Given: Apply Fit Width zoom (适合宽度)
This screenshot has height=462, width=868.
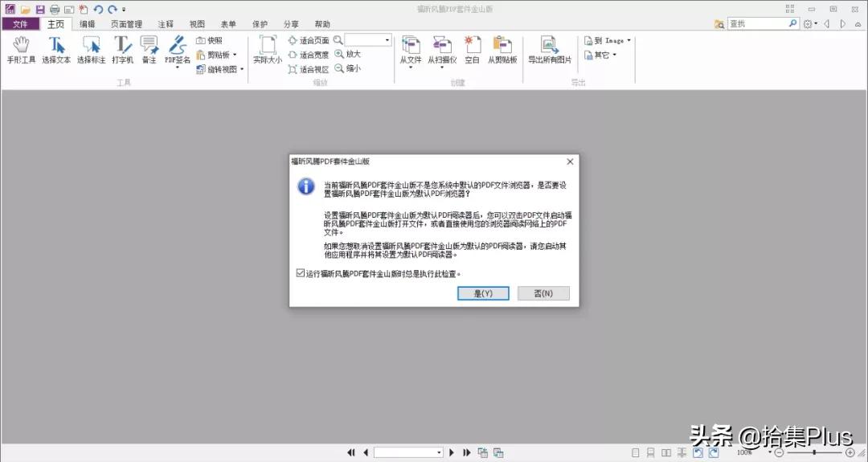Looking at the screenshot, I should point(309,55).
